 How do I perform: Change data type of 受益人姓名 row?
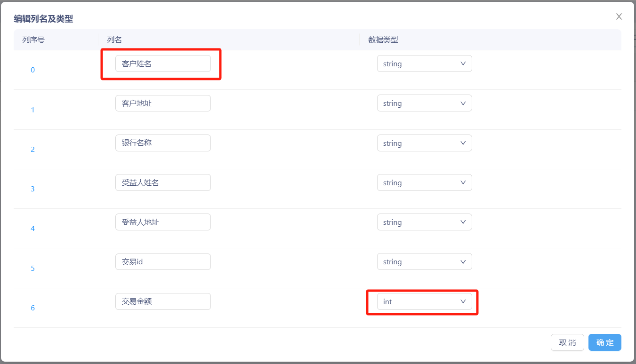click(x=424, y=182)
